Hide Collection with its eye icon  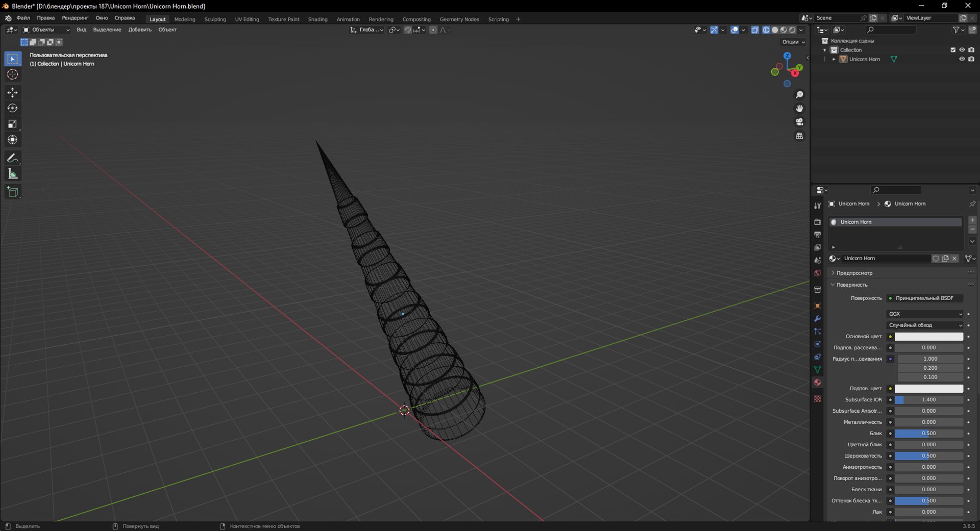point(962,50)
